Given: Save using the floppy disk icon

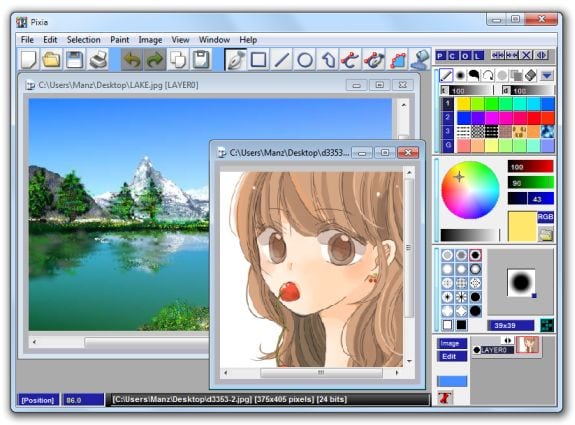Looking at the screenshot, I should pyautogui.click(x=74, y=60).
